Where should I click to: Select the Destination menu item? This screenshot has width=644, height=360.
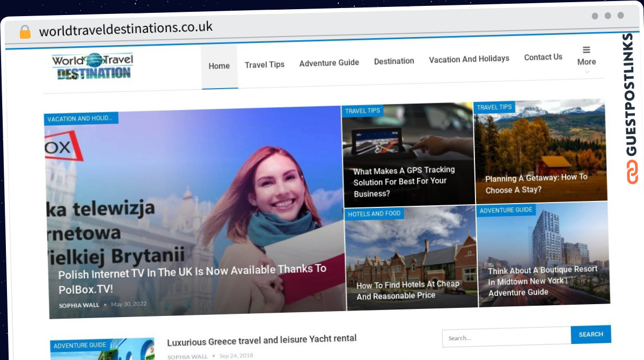point(394,61)
